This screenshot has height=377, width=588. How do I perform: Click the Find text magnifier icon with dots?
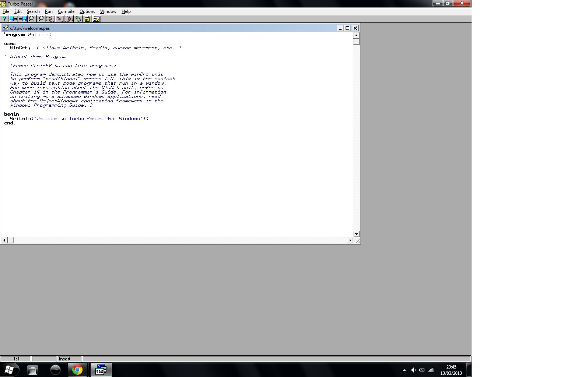tap(32, 19)
